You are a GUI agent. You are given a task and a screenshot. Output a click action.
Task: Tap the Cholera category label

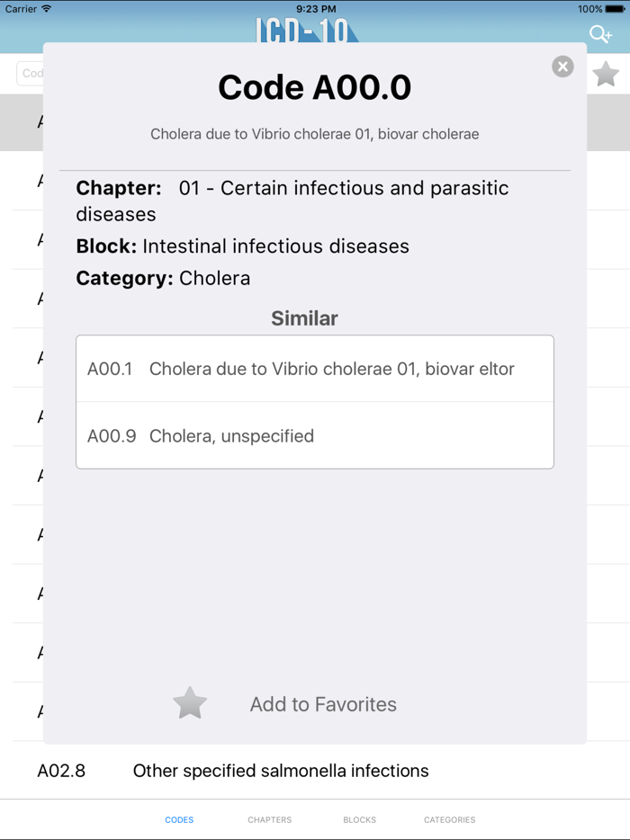point(214,278)
